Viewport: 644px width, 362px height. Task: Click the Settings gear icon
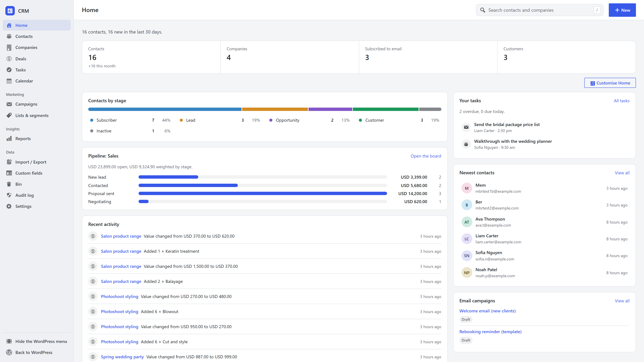9,206
